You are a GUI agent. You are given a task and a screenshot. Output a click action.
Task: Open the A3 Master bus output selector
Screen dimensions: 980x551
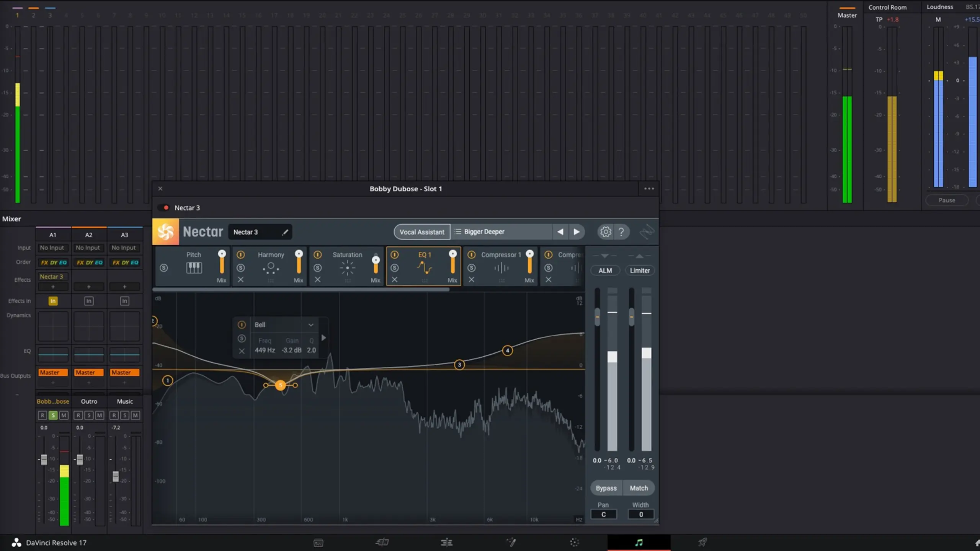pos(125,372)
